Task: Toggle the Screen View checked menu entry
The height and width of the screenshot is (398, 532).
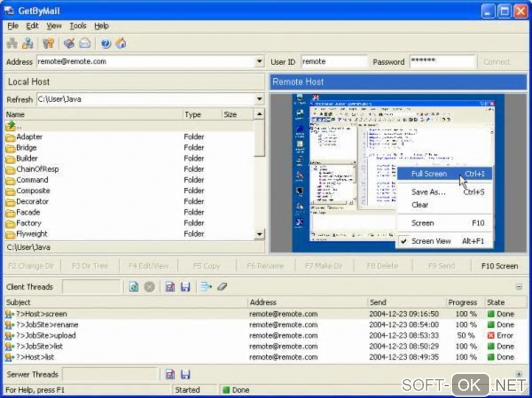Action: coord(444,241)
